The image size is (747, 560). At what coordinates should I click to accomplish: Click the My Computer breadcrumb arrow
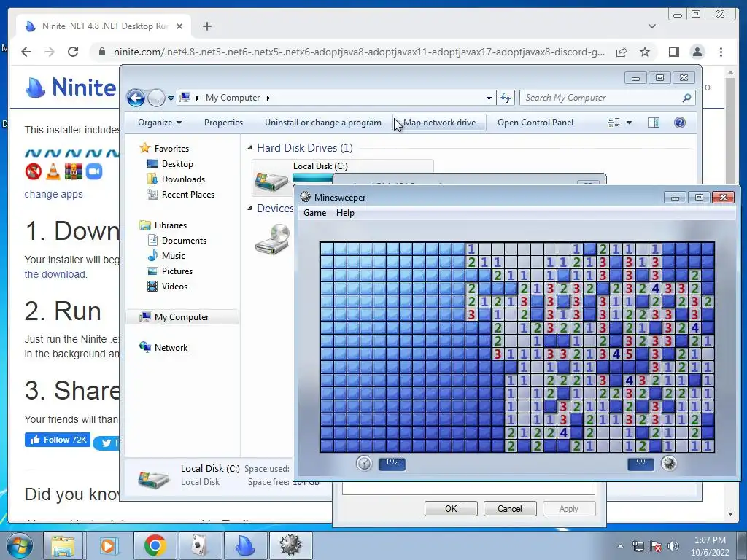pyautogui.click(x=268, y=98)
